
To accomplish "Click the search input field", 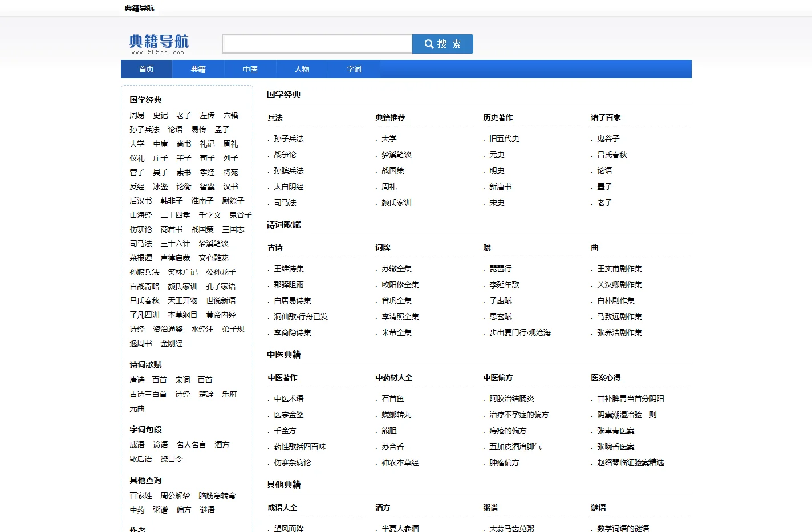I will click(317, 44).
